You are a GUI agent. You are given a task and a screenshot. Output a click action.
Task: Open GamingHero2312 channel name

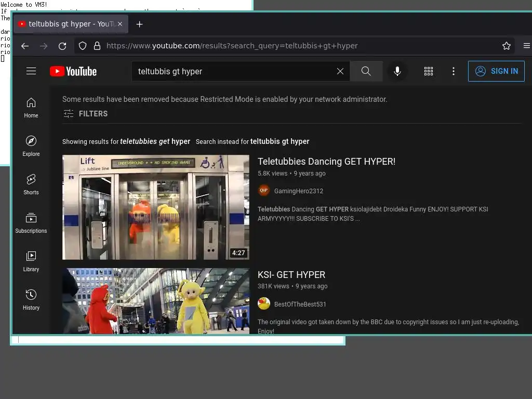coord(299,191)
